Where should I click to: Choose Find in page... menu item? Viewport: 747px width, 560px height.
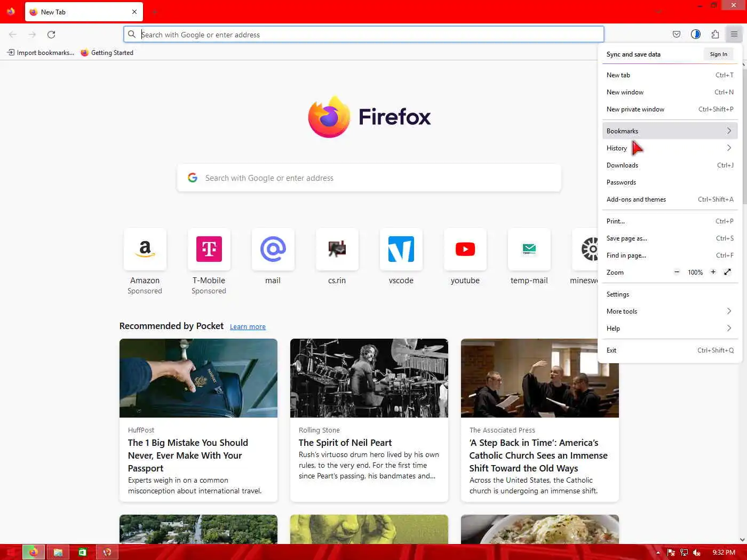coord(670,255)
